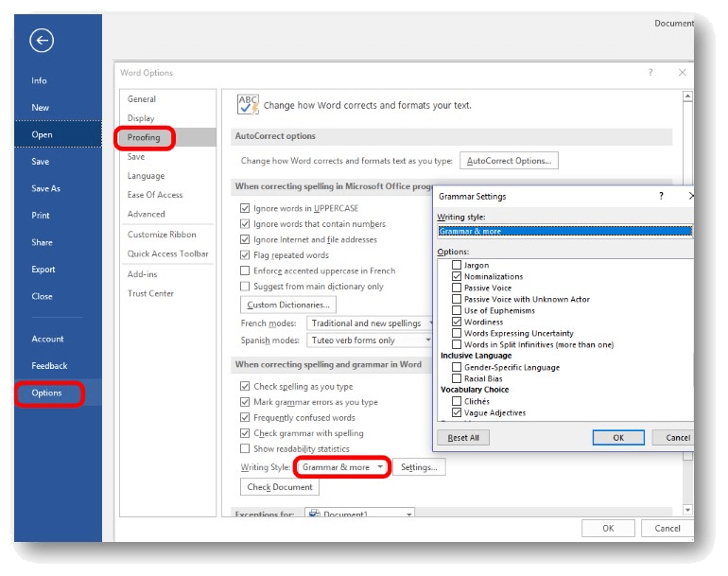The width and height of the screenshot is (728, 576).
Task: Click the AutoCorrect Options button
Action: [509, 161]
